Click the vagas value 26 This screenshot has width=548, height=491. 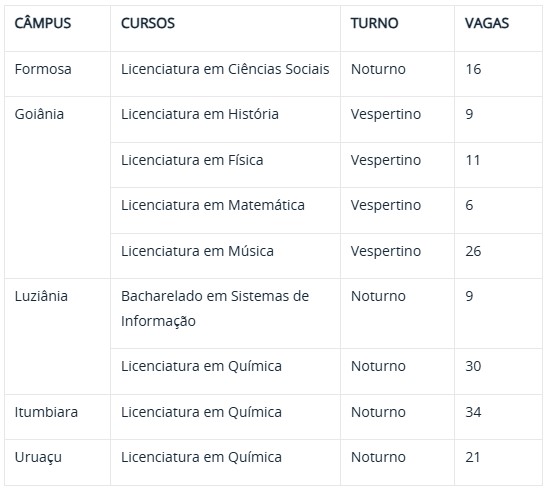(473, 251)
